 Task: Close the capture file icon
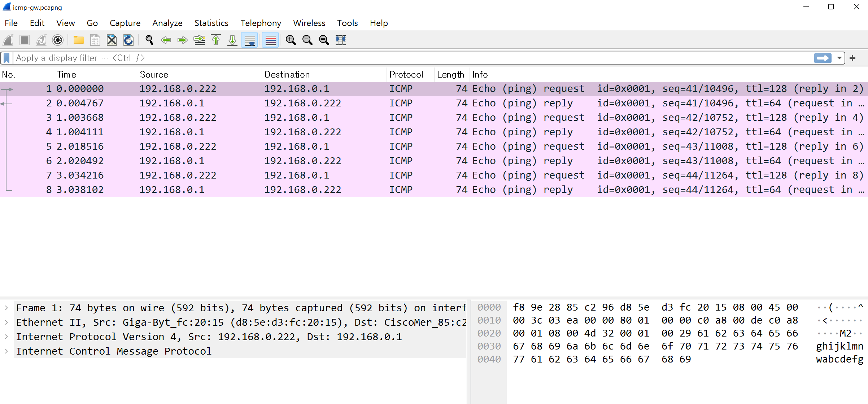(112, 40)
